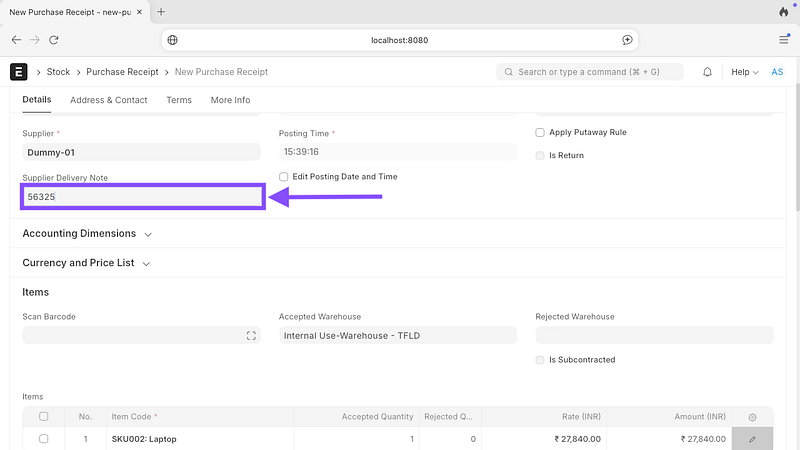Screen dimensions: 800x450
Task: Select the checkbox for item row 1
Action: (43, 439)
